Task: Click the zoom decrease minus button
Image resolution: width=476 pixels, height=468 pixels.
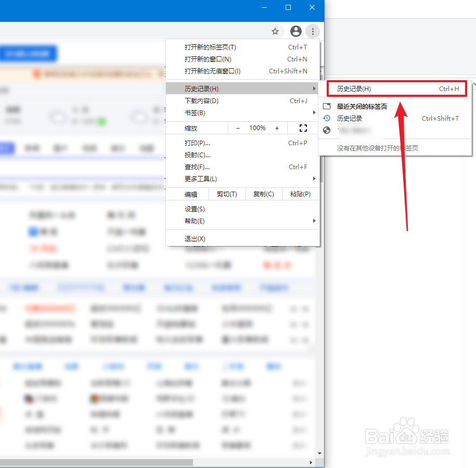Action: pos(238,128)
